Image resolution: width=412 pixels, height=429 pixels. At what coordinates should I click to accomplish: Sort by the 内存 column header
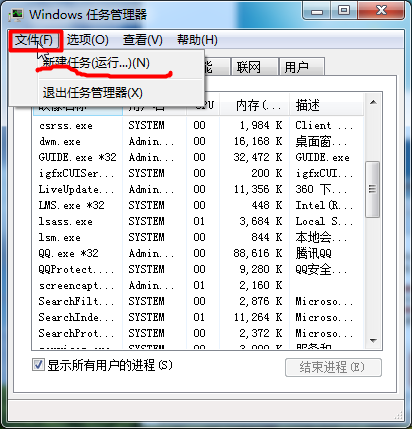click(255, 105)
